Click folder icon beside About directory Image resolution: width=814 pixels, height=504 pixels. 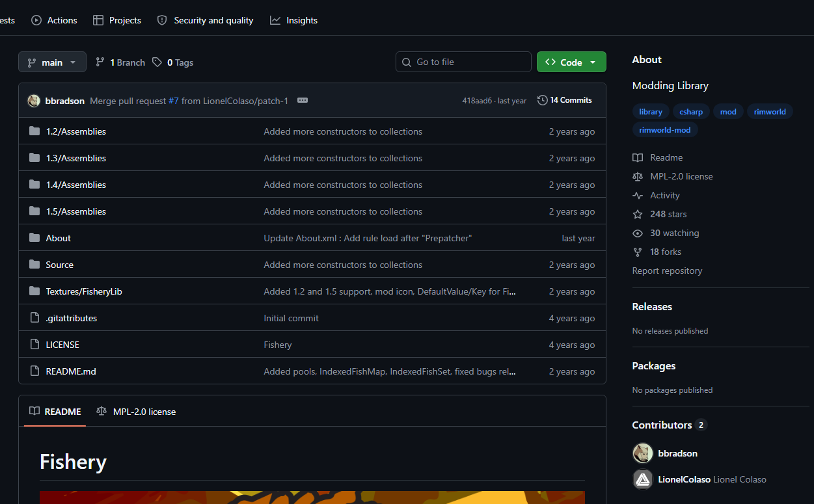click(x=34, y=238)
